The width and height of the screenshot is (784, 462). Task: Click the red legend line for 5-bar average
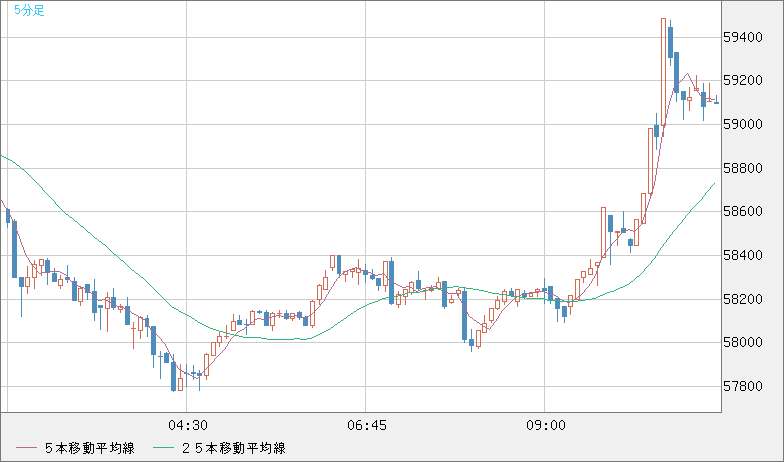tap(26, 448)
